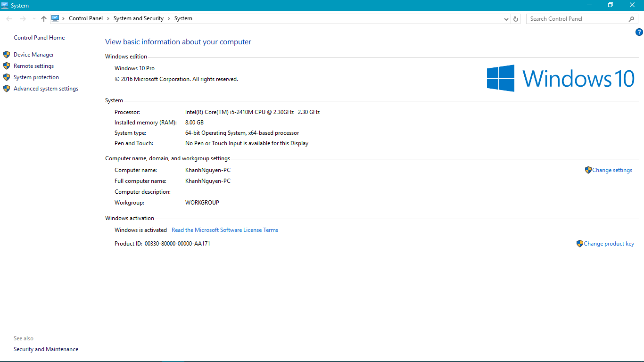
Task: Open the recent locations dropdown arrow
Action: coord(34,19)
